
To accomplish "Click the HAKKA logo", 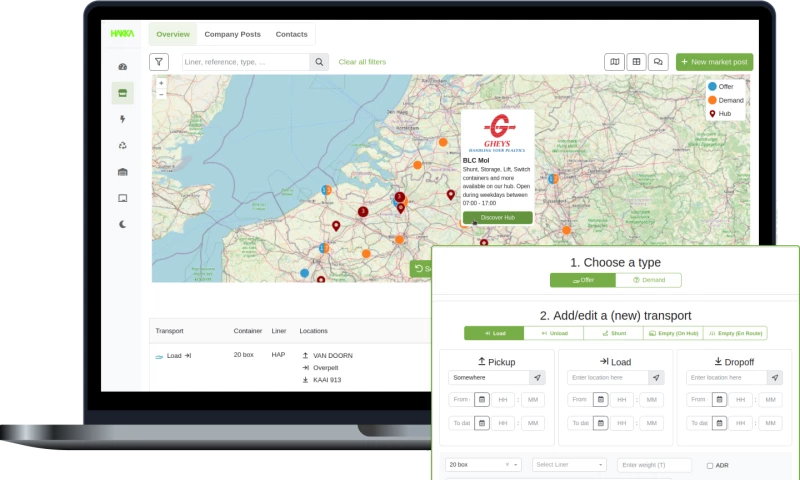I will coord(122,34).
